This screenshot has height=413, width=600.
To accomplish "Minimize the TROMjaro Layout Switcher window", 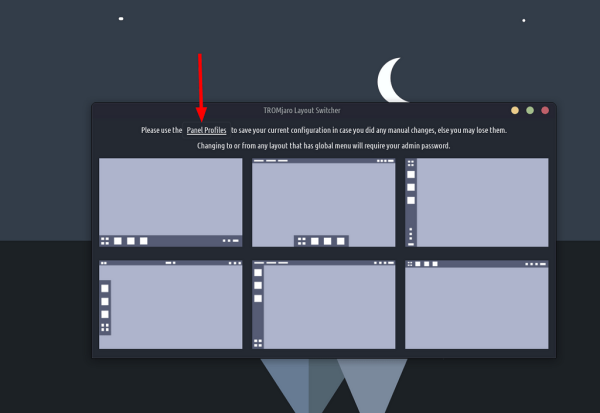I will point(515,110).
